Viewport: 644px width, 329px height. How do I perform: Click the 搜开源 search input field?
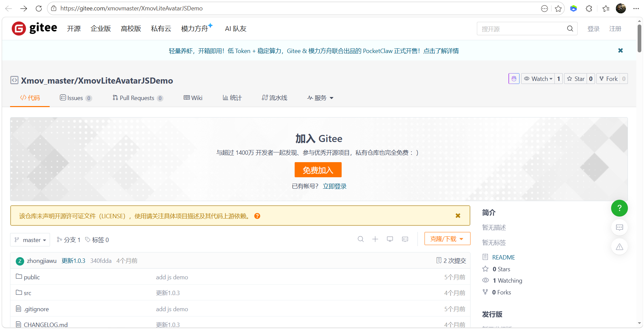coord(522,29)
